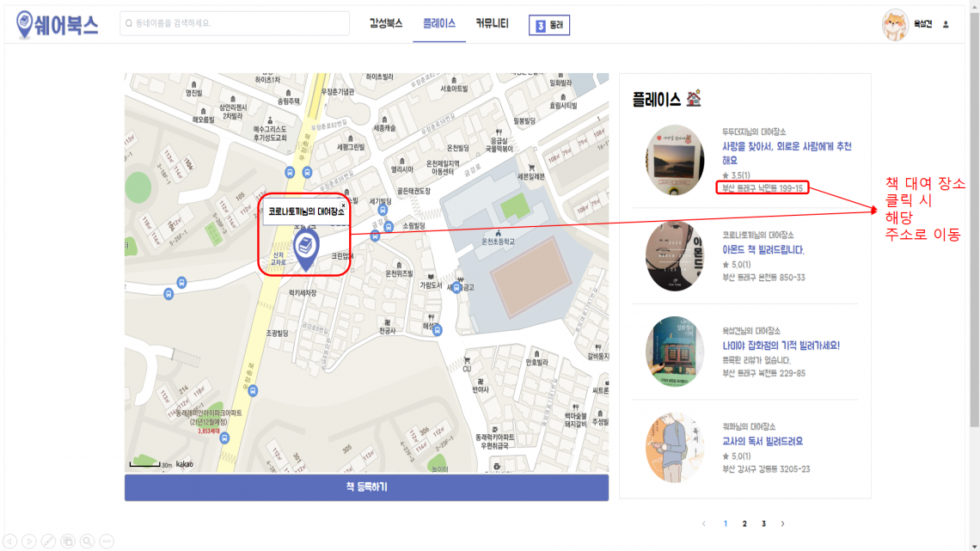
Task: Open 사랑을 찾아서, 외로운 사람에게 추천해요 listing
Action: [787, 153]
